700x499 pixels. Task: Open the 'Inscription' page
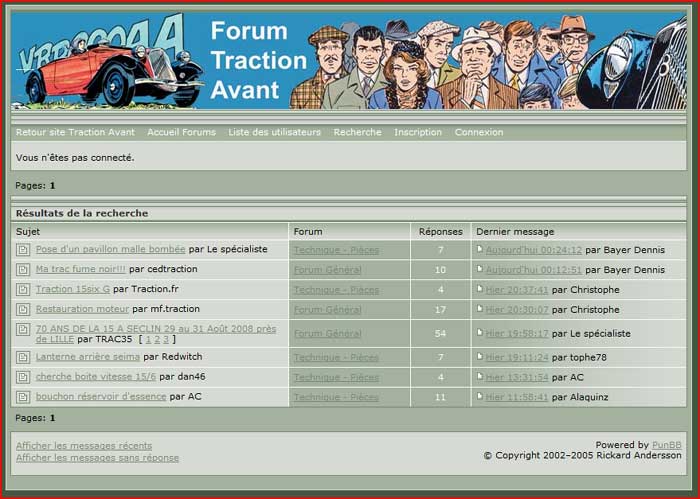coord(418,132)
